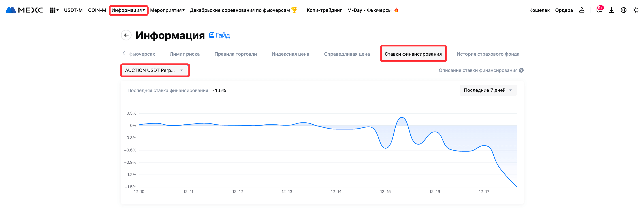Open the user profile icon
This screenshot has width=644, height=210.
click(582, 10)
